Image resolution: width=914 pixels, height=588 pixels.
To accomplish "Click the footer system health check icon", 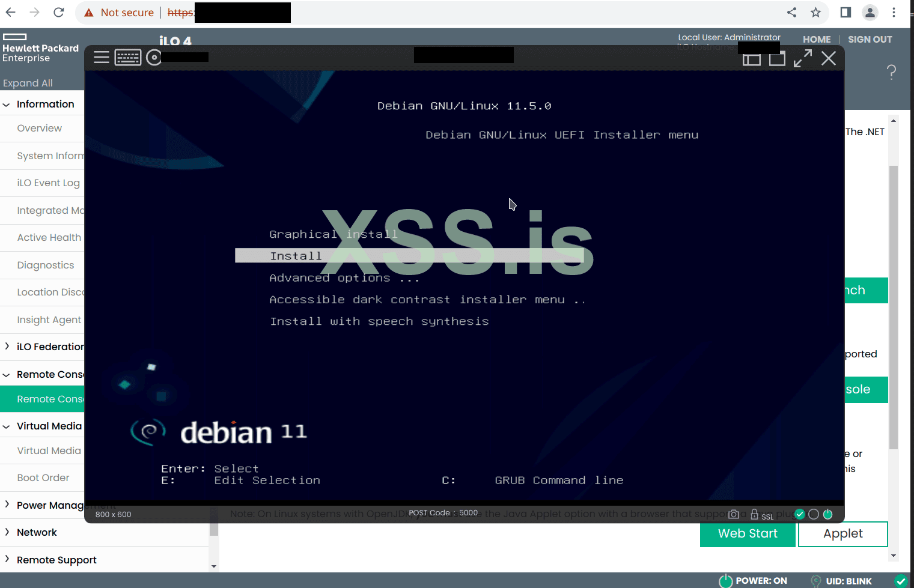I will pos(901,581).
